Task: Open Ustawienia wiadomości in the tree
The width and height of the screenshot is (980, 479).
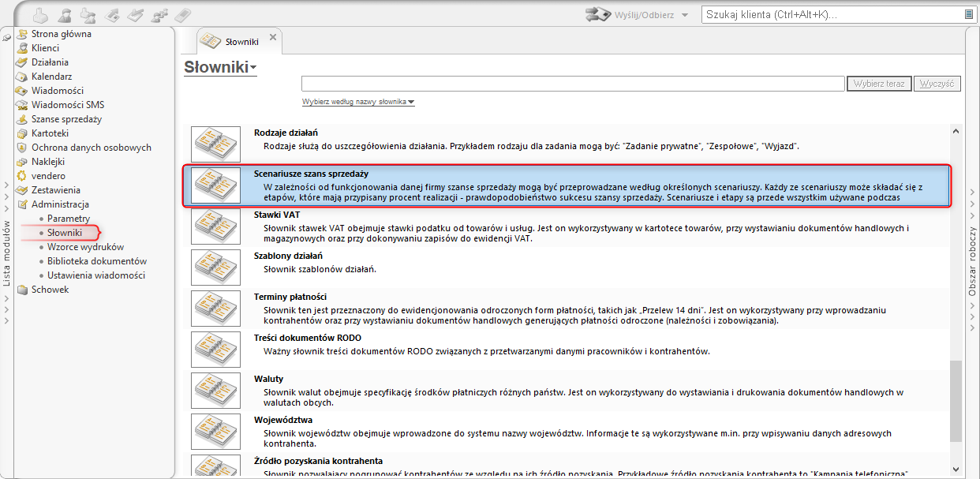Action: [x=96, y=275]
